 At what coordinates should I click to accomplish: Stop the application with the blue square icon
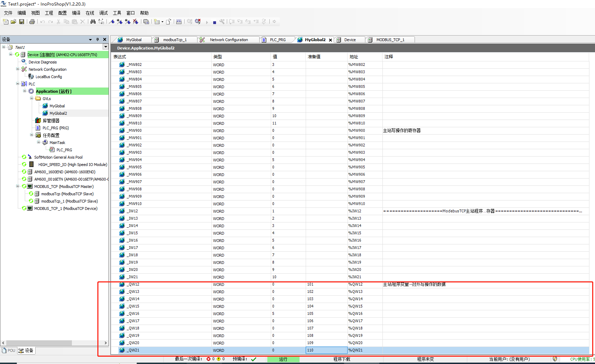(215, 22)
